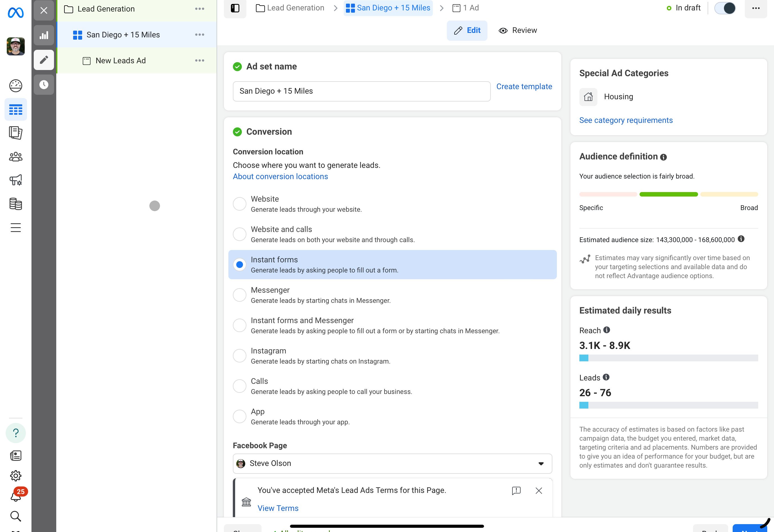Viewport: 774px width, 532px height.
Task: Open the Audiences people icon in sidebar
Action: pos(16,157)
